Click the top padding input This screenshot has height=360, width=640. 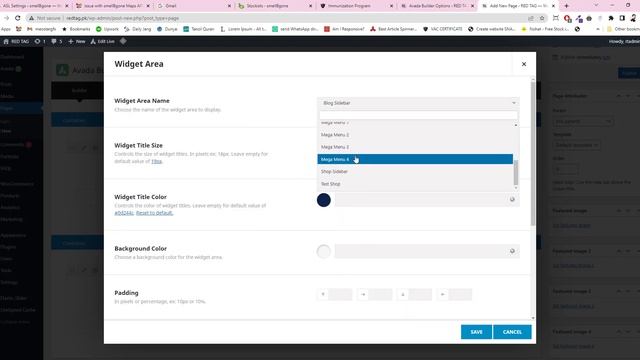click(x=340, y=294)
